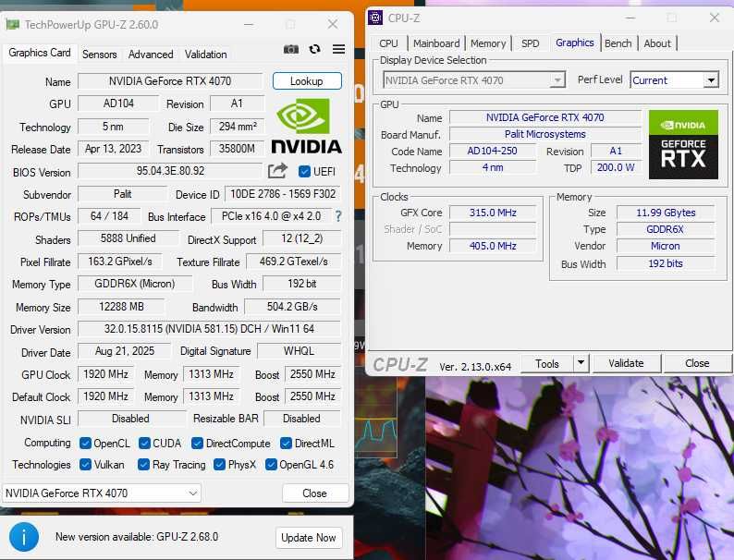Open the Perf Level Current dropdown
This screenshot has height=560, width=734.
[674, 80]
